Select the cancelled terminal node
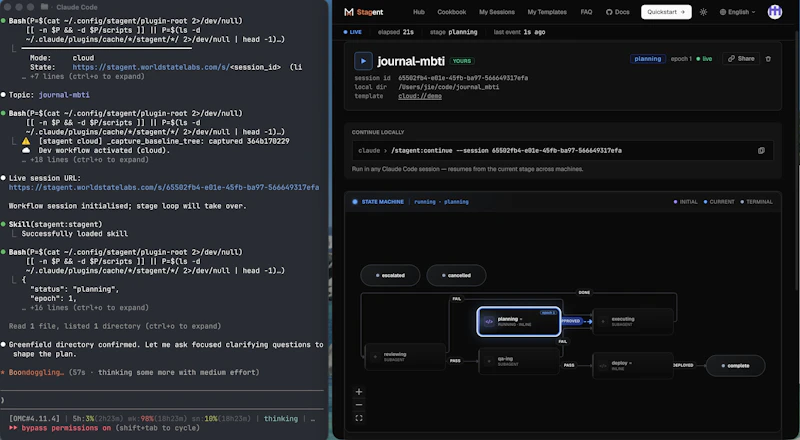Image resolution: width=800 pixels, height=440 pixels. coord(456,275)
